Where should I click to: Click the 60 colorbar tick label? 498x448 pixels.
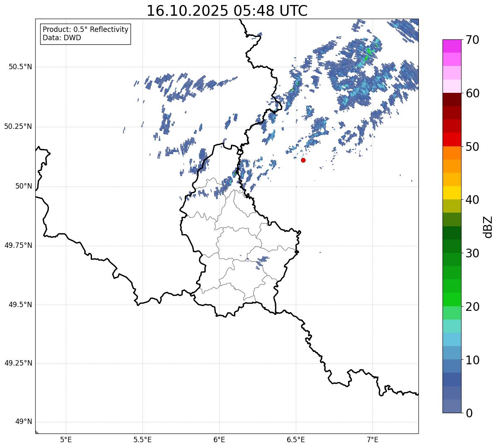click(472, 93)
